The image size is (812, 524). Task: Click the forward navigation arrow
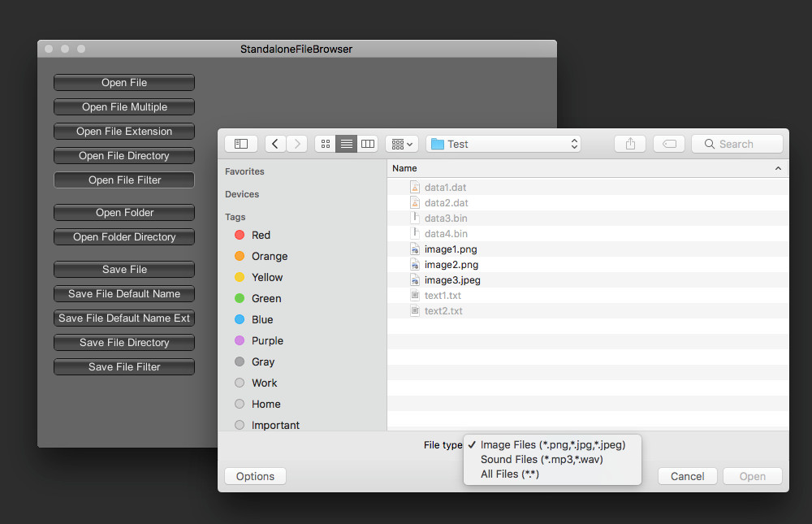[x=296, y=143]
